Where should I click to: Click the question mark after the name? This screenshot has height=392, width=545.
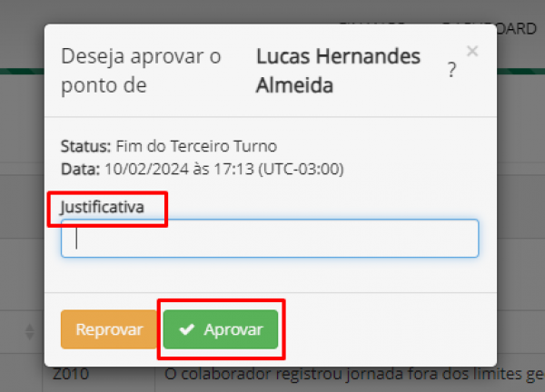tap(451, 71)
